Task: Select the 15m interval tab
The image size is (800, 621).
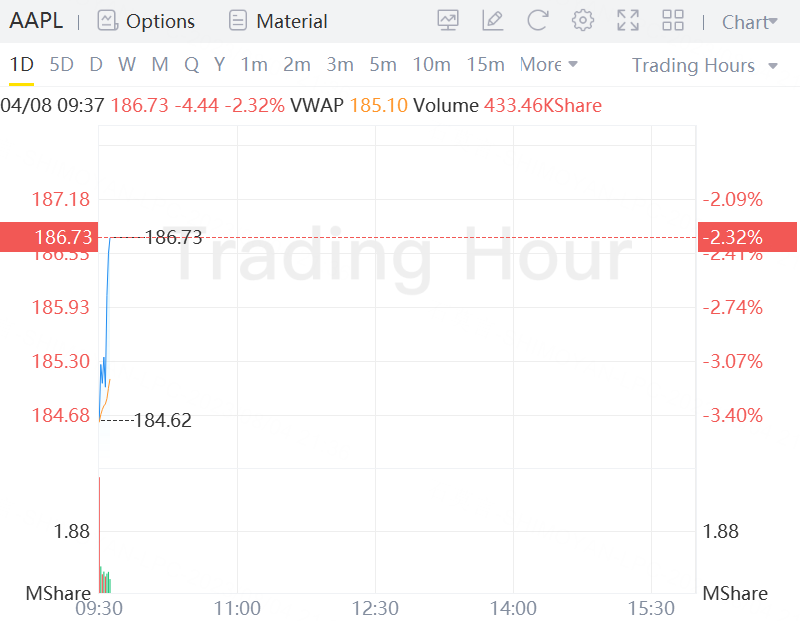Action: [485, 65]
